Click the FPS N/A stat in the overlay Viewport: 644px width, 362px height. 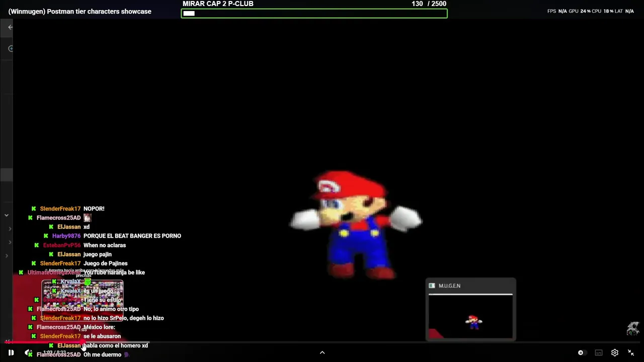point(557,11)
